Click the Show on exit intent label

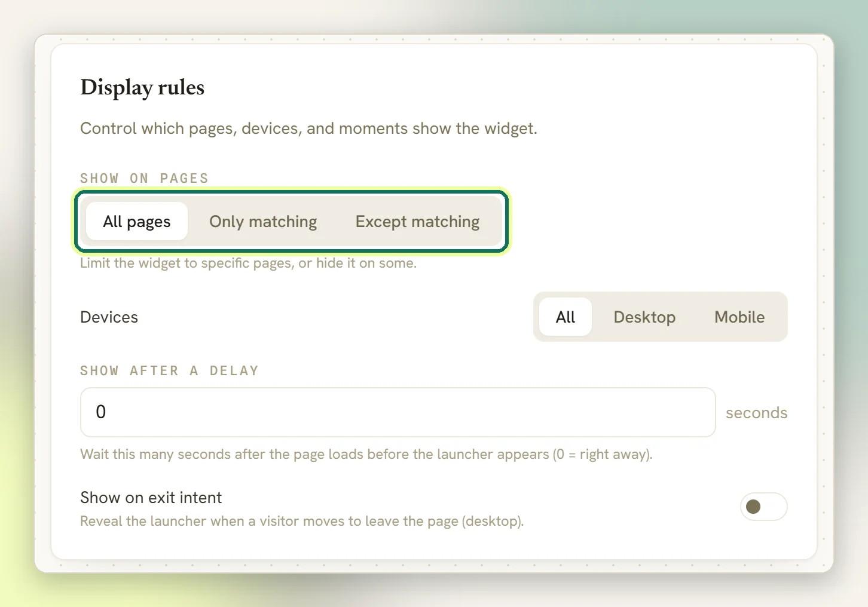[151, 497]
